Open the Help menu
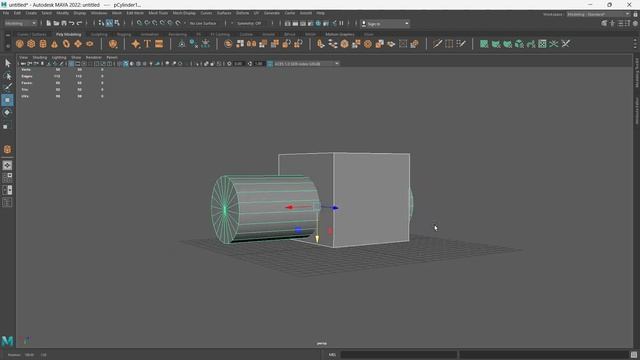The image size is (640, 360). pyautogui.click(x=320, y=13)
